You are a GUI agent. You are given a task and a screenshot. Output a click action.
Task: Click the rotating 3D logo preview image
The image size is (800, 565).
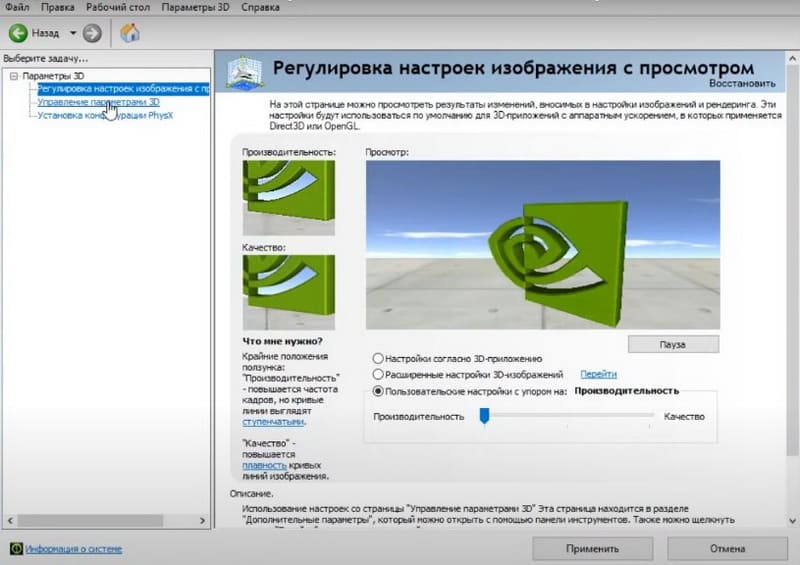tap(542, 243)
